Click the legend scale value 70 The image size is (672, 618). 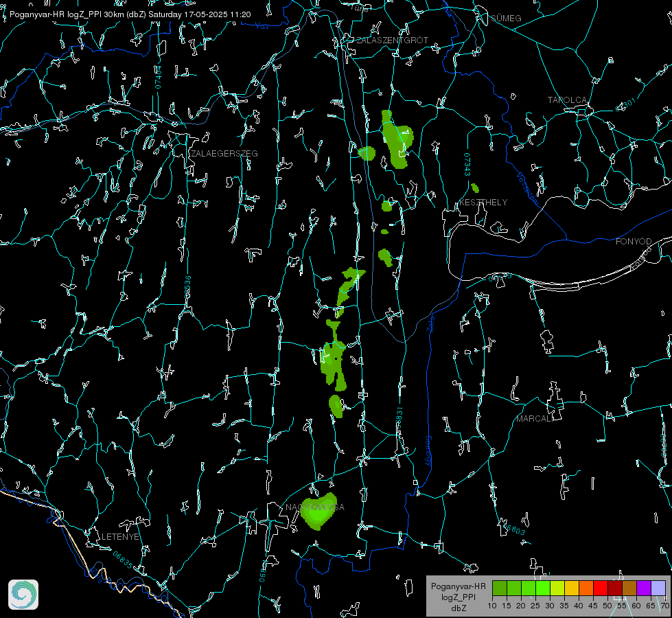(x=665, y=606)
